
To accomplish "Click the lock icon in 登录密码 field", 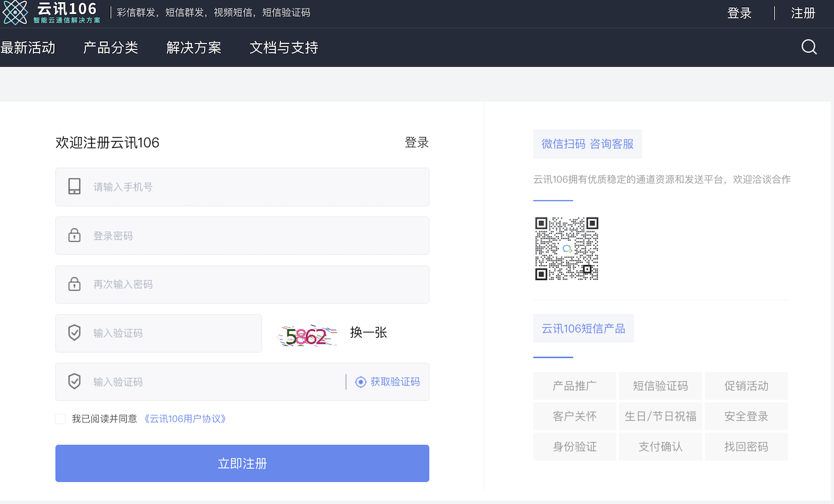I will pyautogui.click(x=74, y=235).
